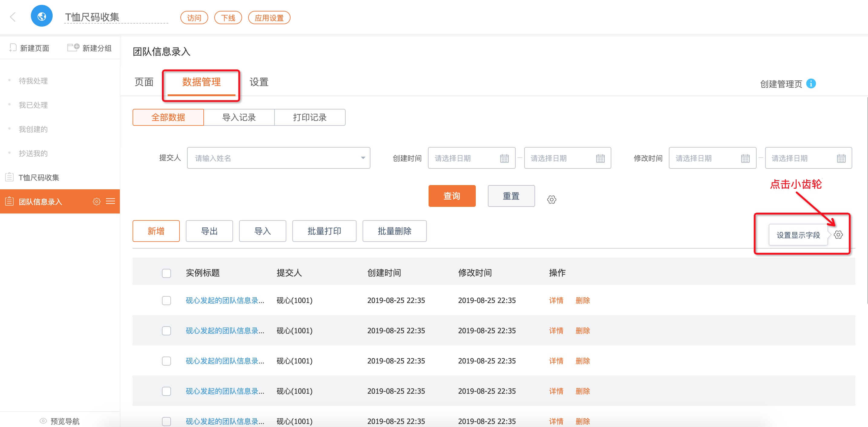Click the blue globe app icon

pos(42,16)
